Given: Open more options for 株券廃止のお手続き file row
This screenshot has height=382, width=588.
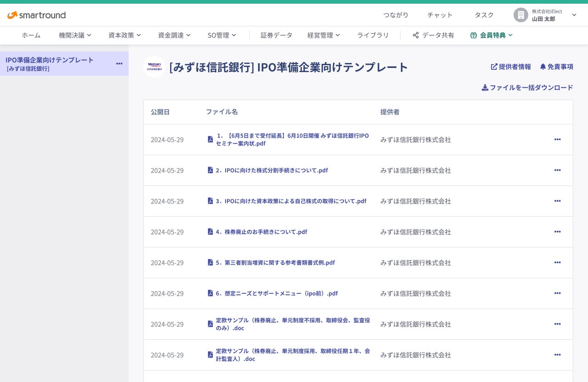Looking at the screenshot, I should tap(557, 232).
